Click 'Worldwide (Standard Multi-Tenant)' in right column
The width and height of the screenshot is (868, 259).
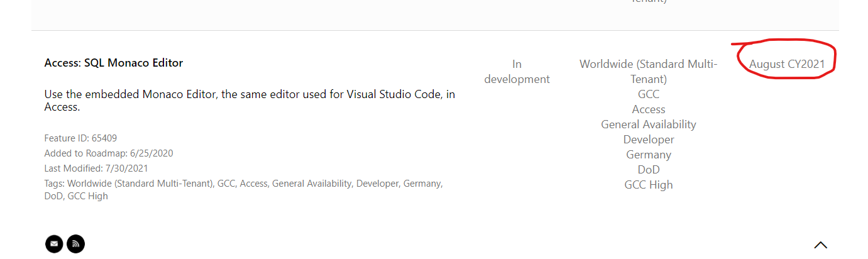[649, 72]
